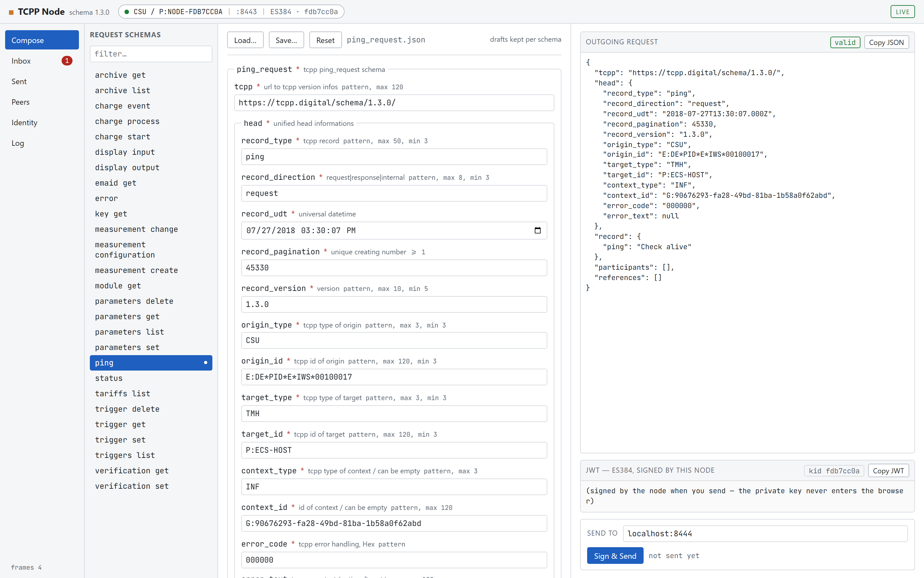924x578 pixels.
Task: Select the display output schema
Action: (151, 168)
